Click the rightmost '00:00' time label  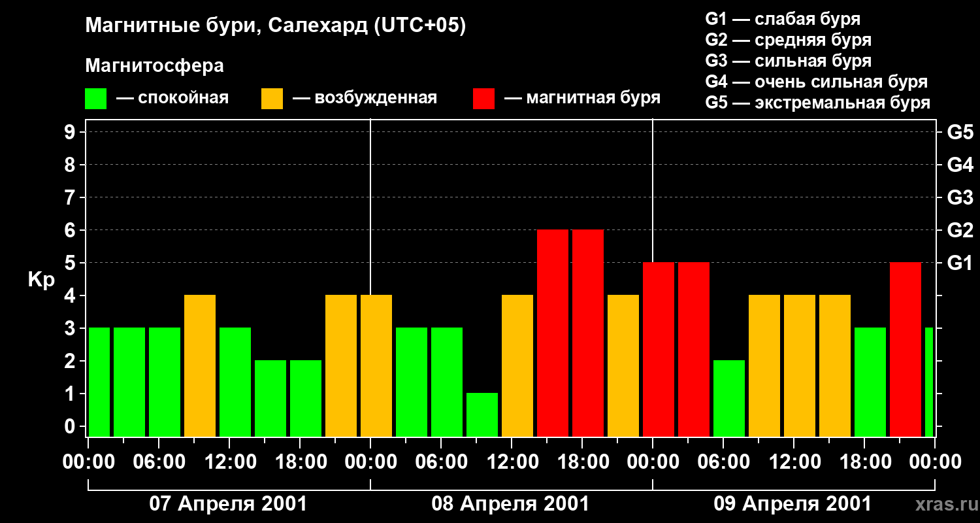pos(935,462)
